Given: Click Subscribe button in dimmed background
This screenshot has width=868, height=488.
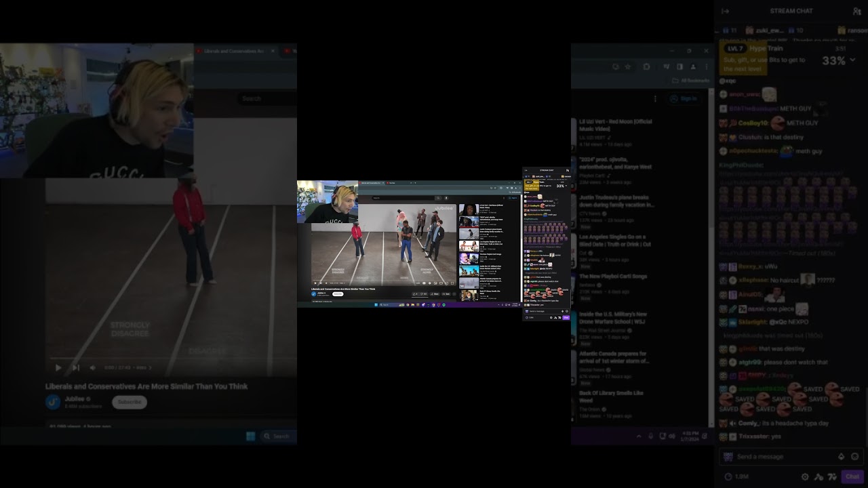Looking at the screenshot, I should tap(129, 402).
